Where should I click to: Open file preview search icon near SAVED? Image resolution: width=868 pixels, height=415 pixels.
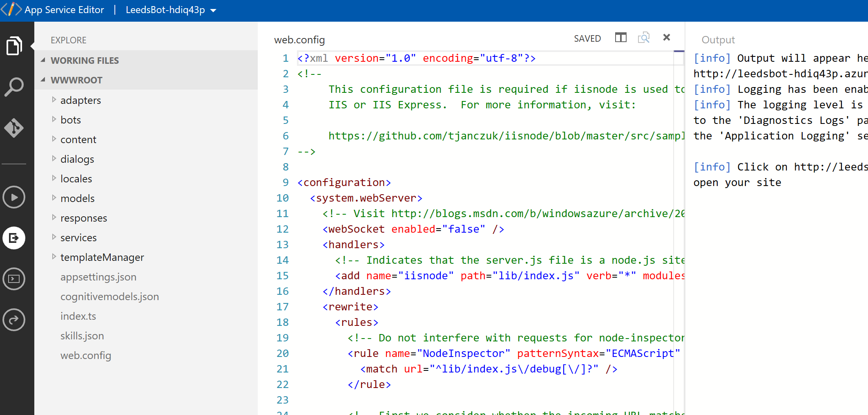pyautogui.click(x=644, y=37)
